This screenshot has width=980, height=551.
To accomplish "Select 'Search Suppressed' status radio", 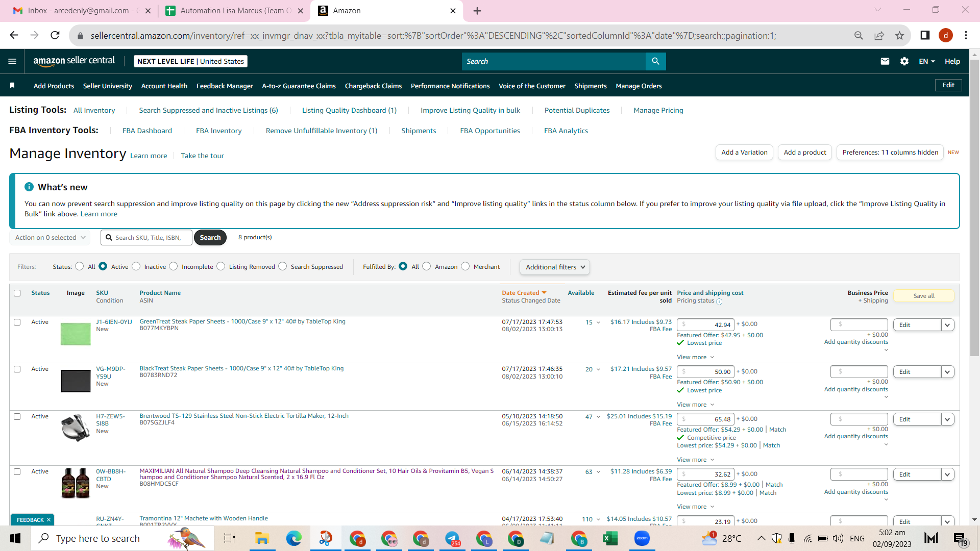I will pyautogui.click(x=283, y=266).
